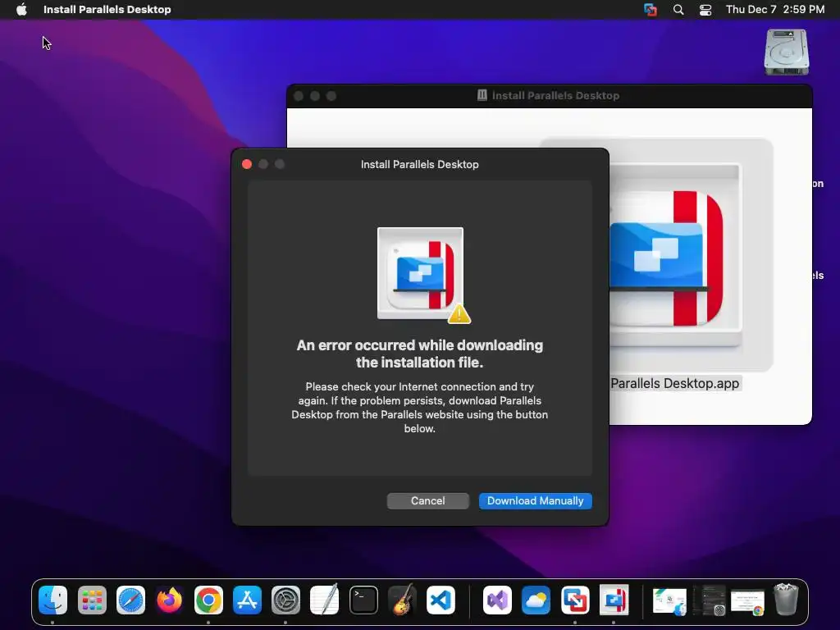840x630 pixels.
Task: Launch GarageBand from the Dock
Action: (402, 600)
